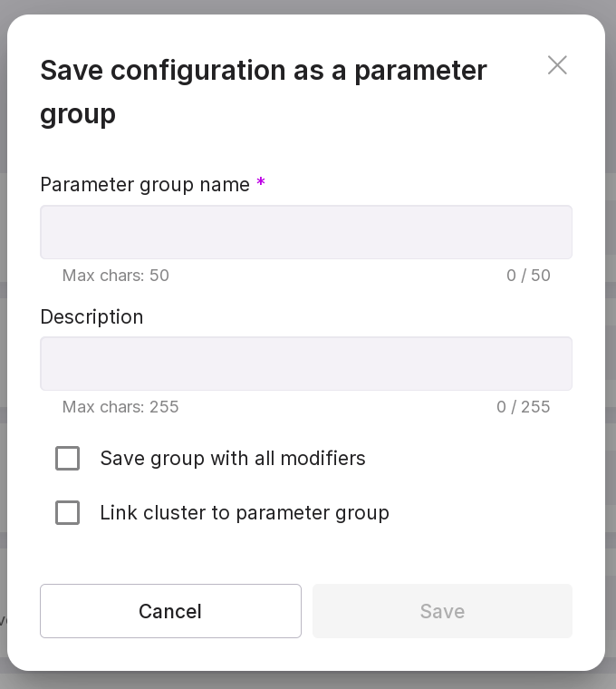This screenshot has height=689, width=616.
Task: Click the 'Max chars: 255' hint
Action: (120, 407)
